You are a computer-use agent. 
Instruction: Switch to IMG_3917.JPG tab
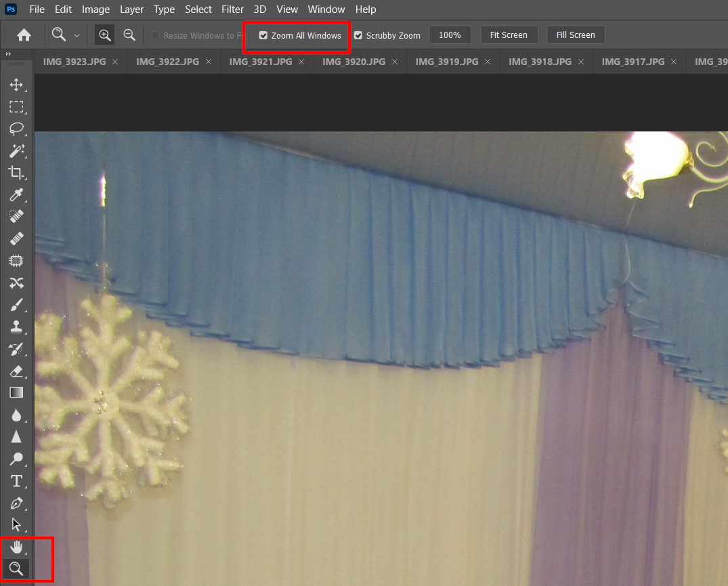(633, 62)
